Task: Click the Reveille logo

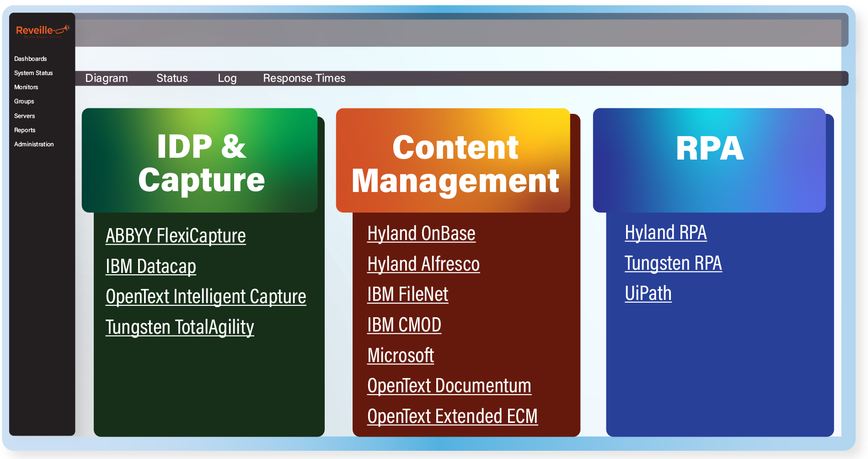Action: coord(42,31)
